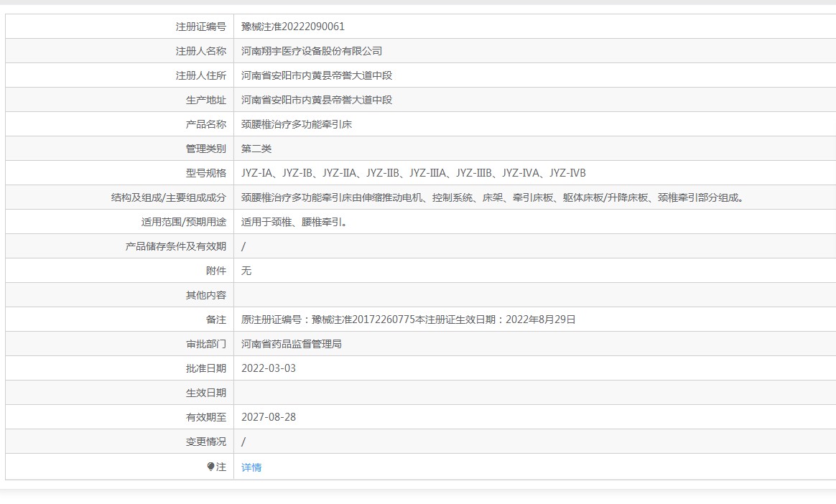This screenshot has width=836, height=504.
Task: Click the 生产地址 address value
Action: pos(317,101)
